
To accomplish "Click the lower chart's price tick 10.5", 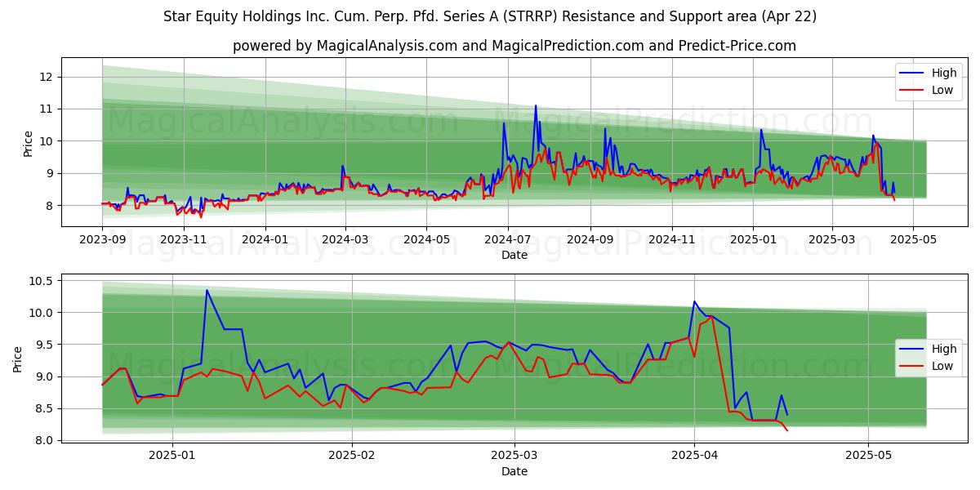I will pyautogui.click(x=41, y=281).
